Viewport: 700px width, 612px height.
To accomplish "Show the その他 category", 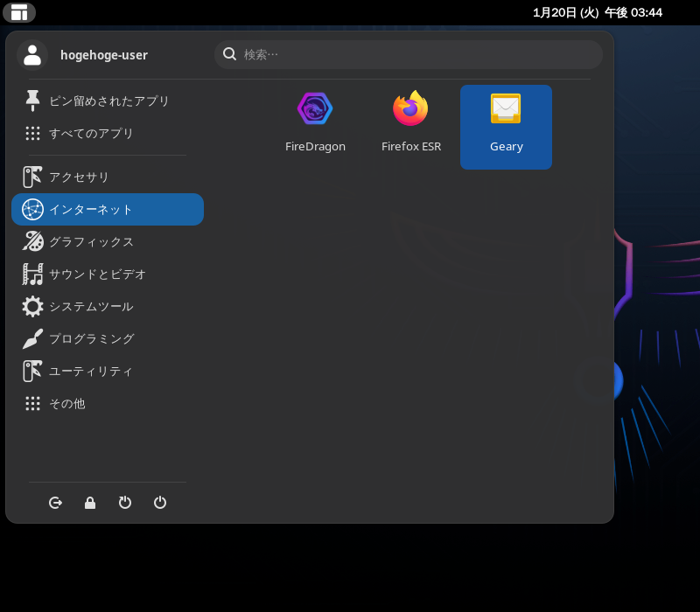I will coord(108,404).
